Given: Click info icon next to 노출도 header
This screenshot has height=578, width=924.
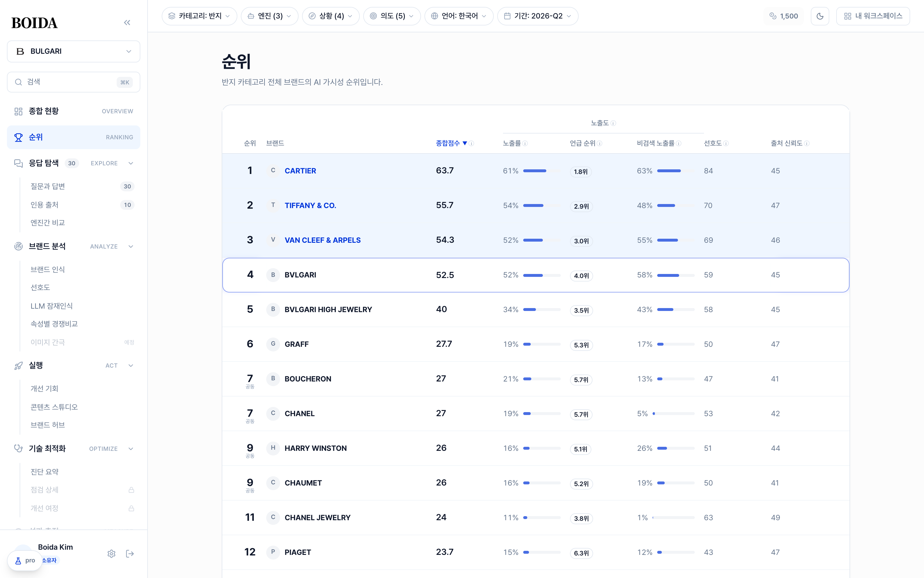Looking at the screenshot, I should coord(613,123).
